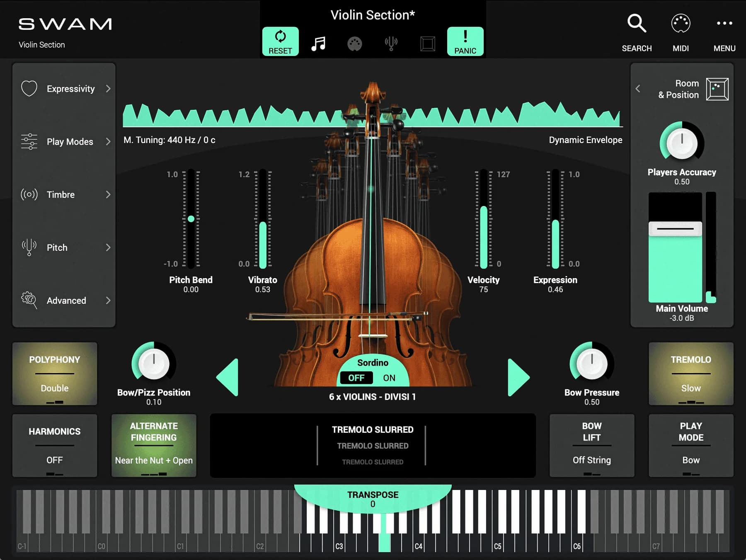Click the right arrow to next instrument

[x=518, y=378]
